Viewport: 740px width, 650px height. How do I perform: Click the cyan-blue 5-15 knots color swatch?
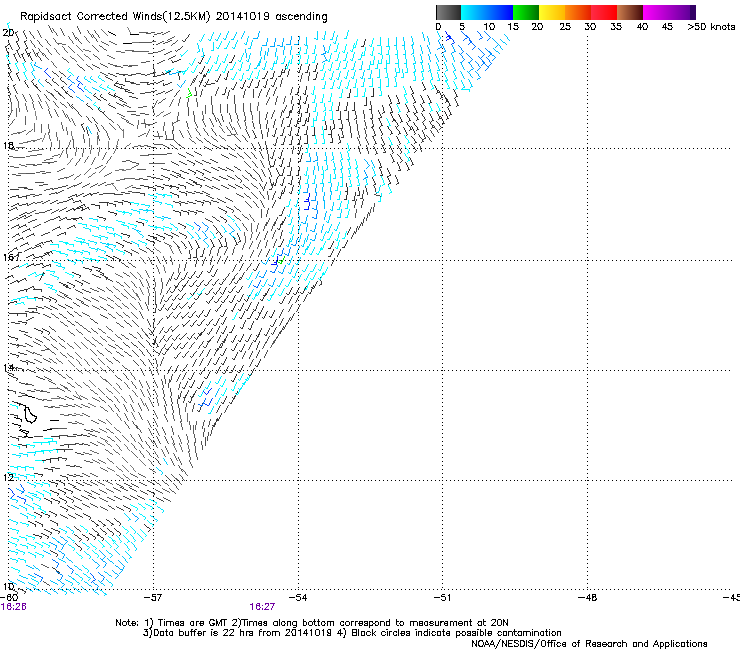(487, 12)
